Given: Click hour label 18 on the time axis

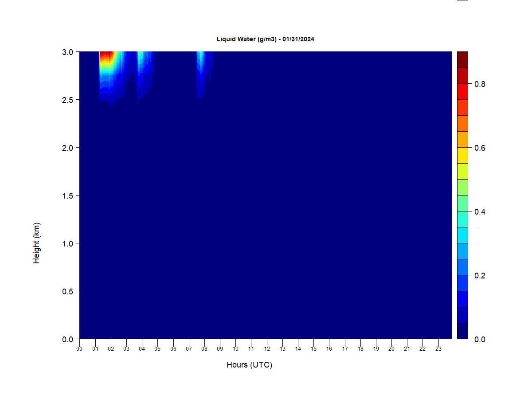Looking at the screenshot, I should [x=360, y=349].
